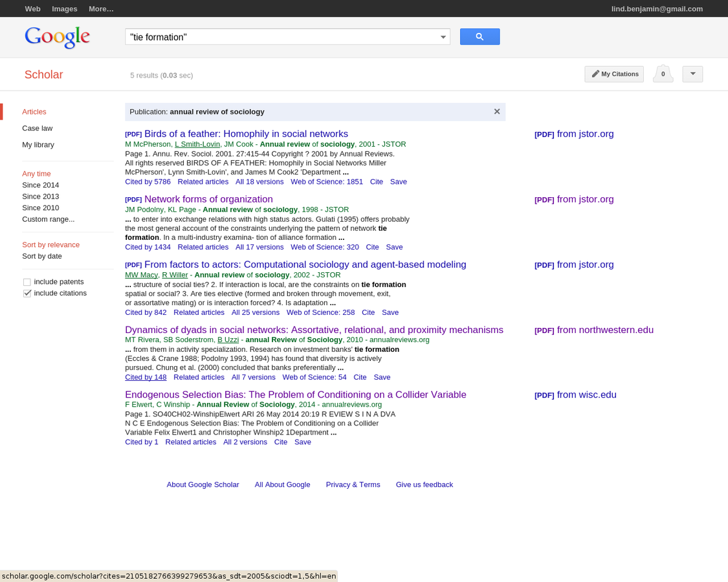The width and height of the screenshot is (728, 582).
Task: Open the lind.benjamin@gmail.com account menu
Action: click(657, 9)
